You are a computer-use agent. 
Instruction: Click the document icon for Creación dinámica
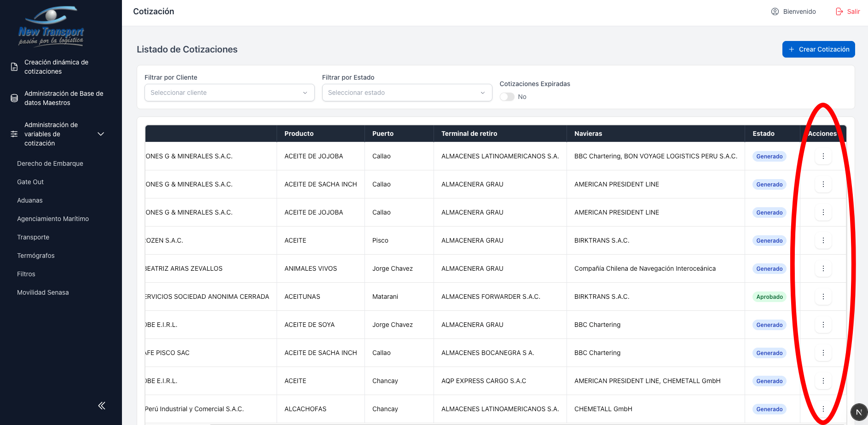pos(14,67)
